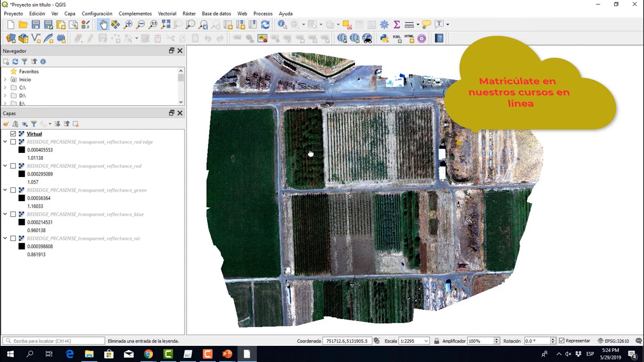Toggle visibility of the Virtual layer
644x362 pixels.
tap(13, 134)
